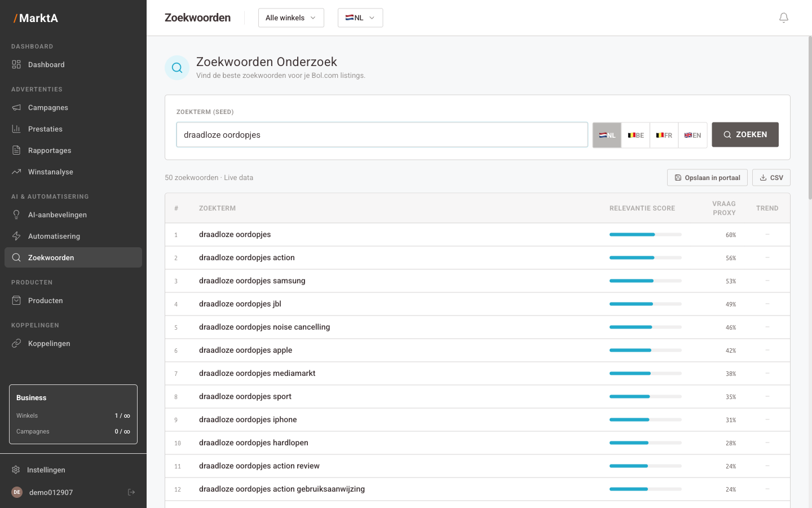The width and height of the screenshot is (812, 508).
Task: Click the AI-aanbevelingen lightbulb icon
Action: [16, 214]
